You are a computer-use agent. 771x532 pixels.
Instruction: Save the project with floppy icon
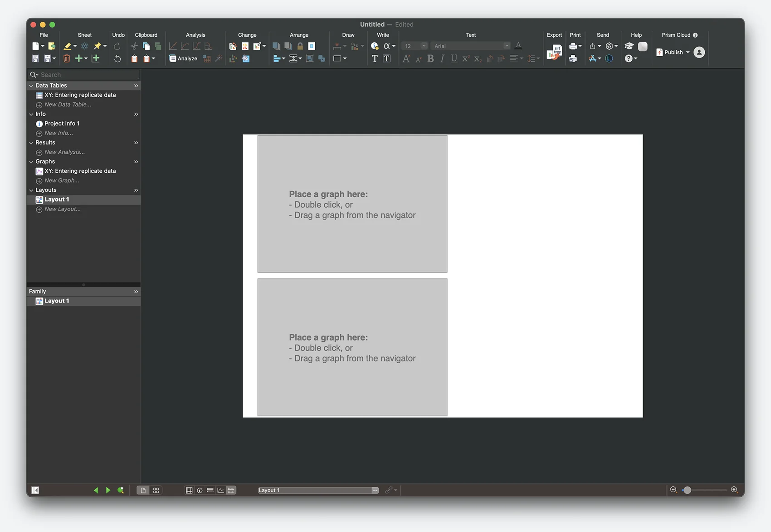[35, 59]
